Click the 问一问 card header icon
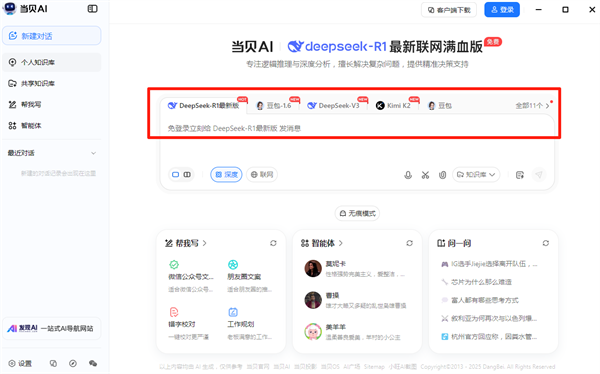 (441, 243)
